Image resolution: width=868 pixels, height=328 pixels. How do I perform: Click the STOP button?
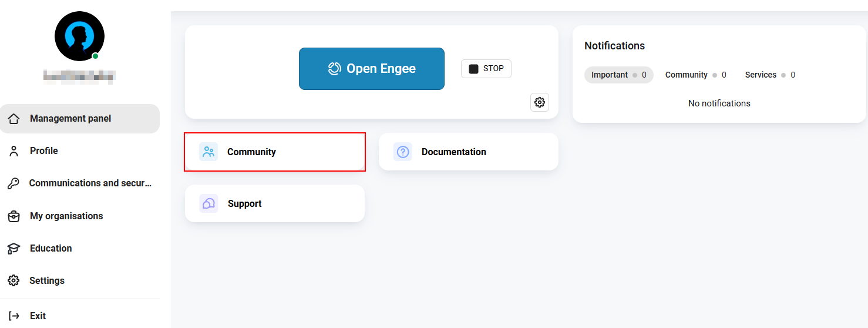[486, 69]
